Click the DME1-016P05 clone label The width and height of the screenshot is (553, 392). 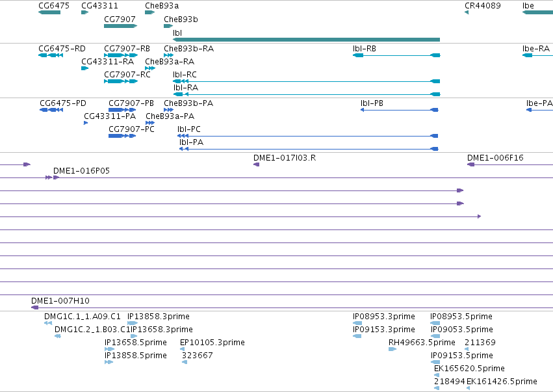[x=81, y=171]
